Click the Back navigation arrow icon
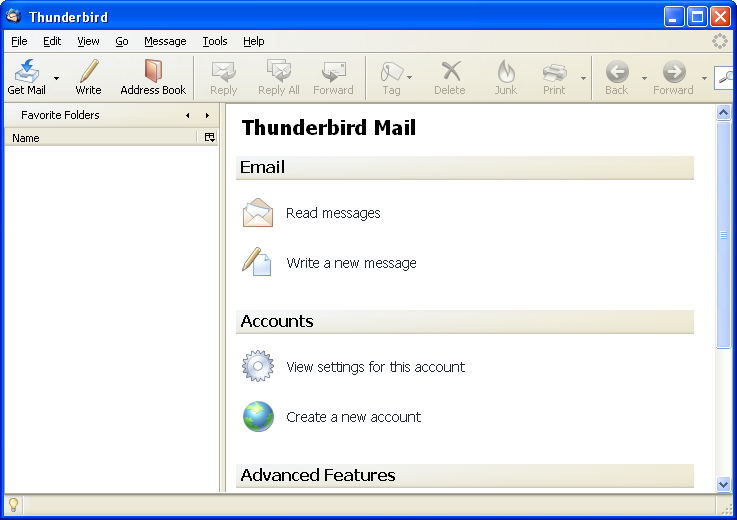This screenshot has width=737, height=520. [x=617, y=71]
